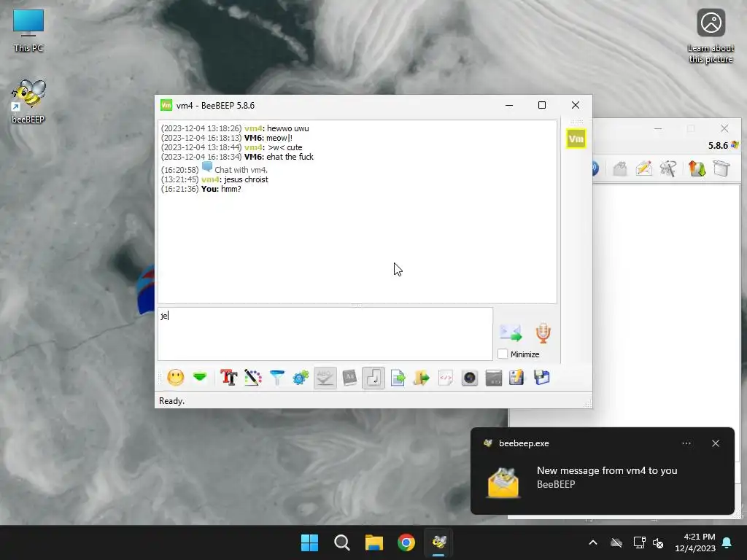This screenshot has height=560, width=747.
Task: Select the This PC desktop icon
Action: point(28,30)
